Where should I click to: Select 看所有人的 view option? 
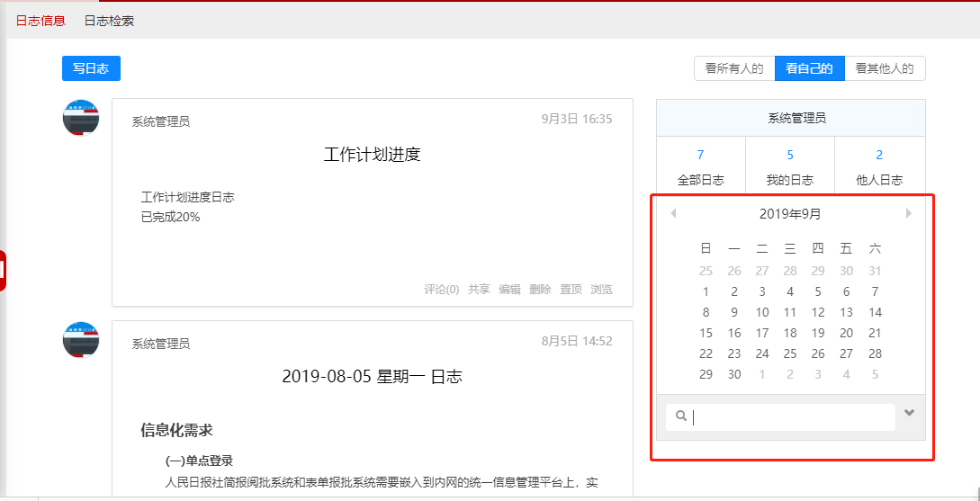[x=733, y=68]
